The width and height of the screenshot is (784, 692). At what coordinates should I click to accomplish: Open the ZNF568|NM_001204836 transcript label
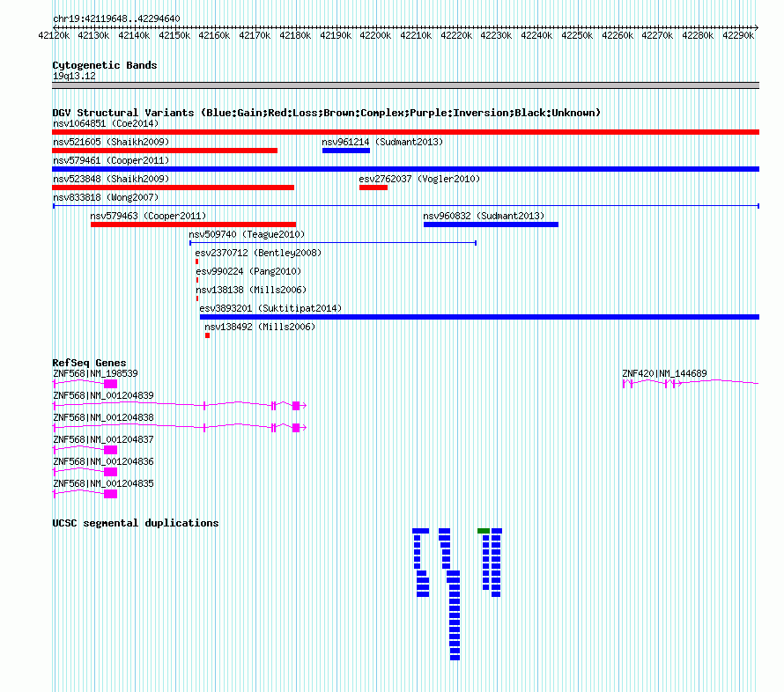(103, 461)
